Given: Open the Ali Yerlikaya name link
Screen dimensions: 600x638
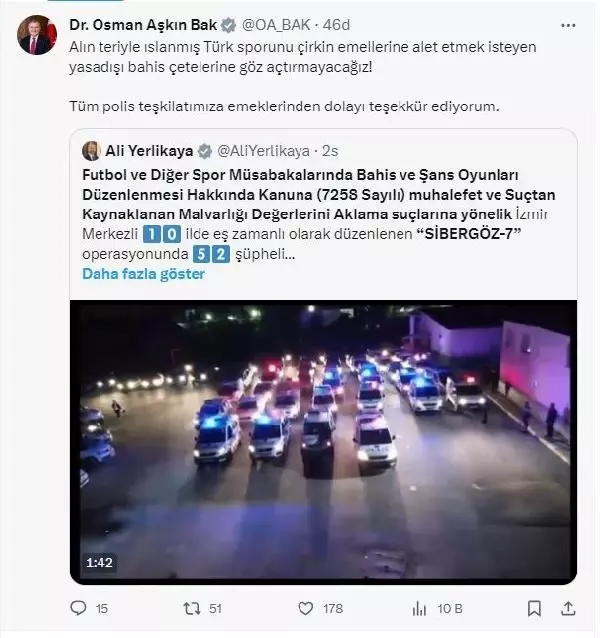Looking at the screenshot, I should tap(150, 151).
